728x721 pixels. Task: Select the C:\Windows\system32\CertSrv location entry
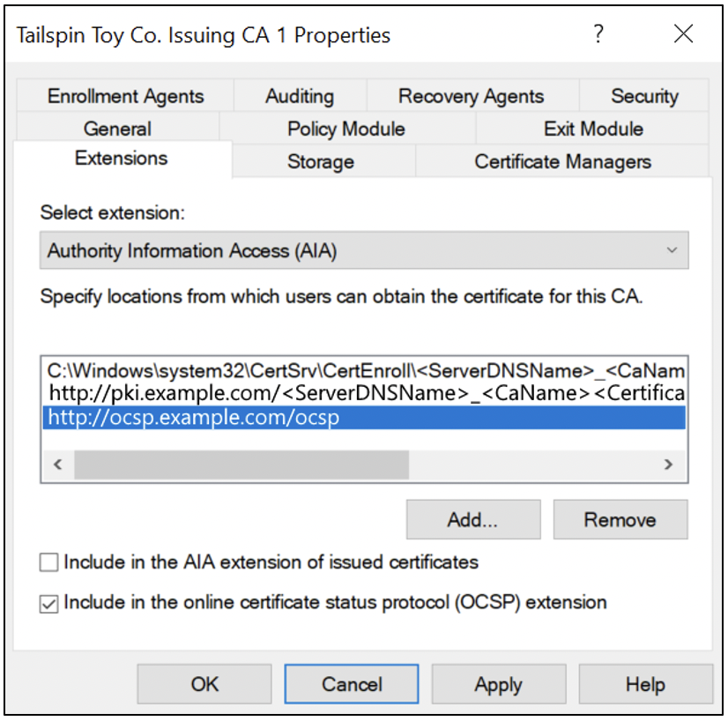pyautogui.click(x=364, y=370)
